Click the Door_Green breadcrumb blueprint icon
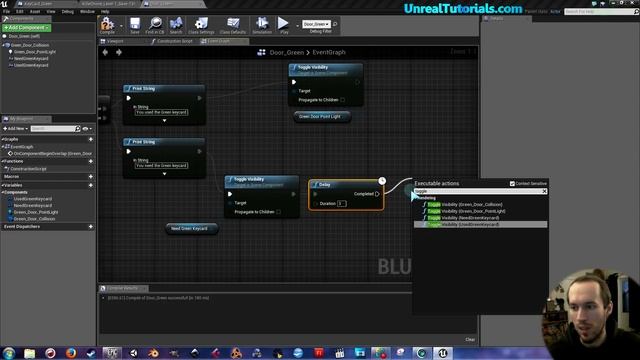This screenshot has width=640, height=360. point(261,52)
